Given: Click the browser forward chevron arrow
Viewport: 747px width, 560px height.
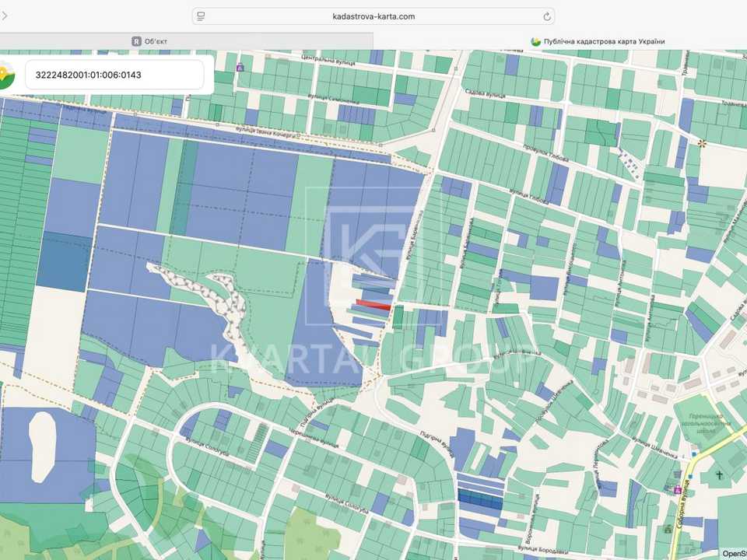Looking at the screenshot, I should point(5,16).
